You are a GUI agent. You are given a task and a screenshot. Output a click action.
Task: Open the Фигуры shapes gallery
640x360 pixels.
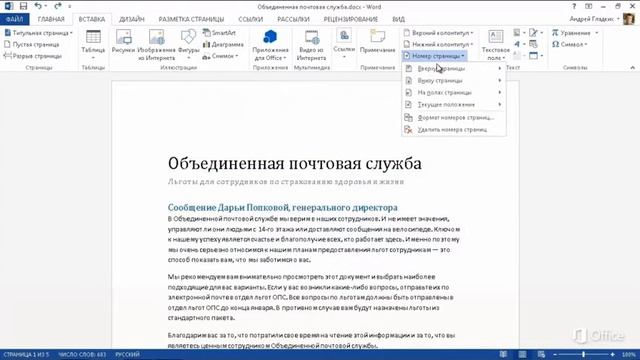click(189, 45)
